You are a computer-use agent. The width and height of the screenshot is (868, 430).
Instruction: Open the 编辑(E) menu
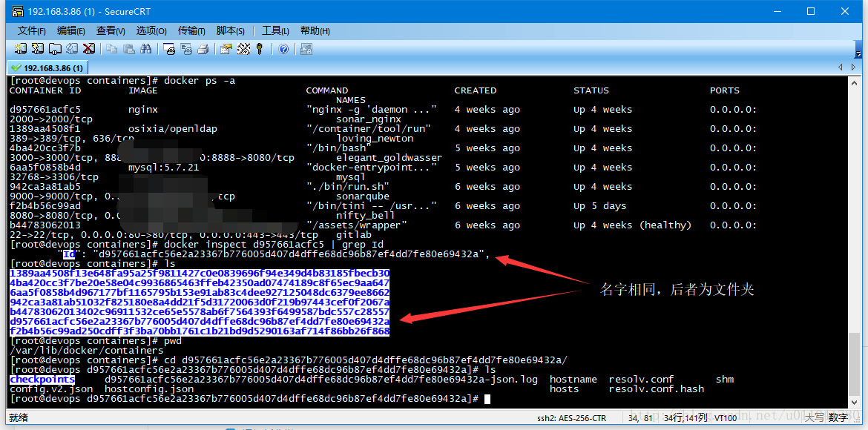click(x=71, y=31)
